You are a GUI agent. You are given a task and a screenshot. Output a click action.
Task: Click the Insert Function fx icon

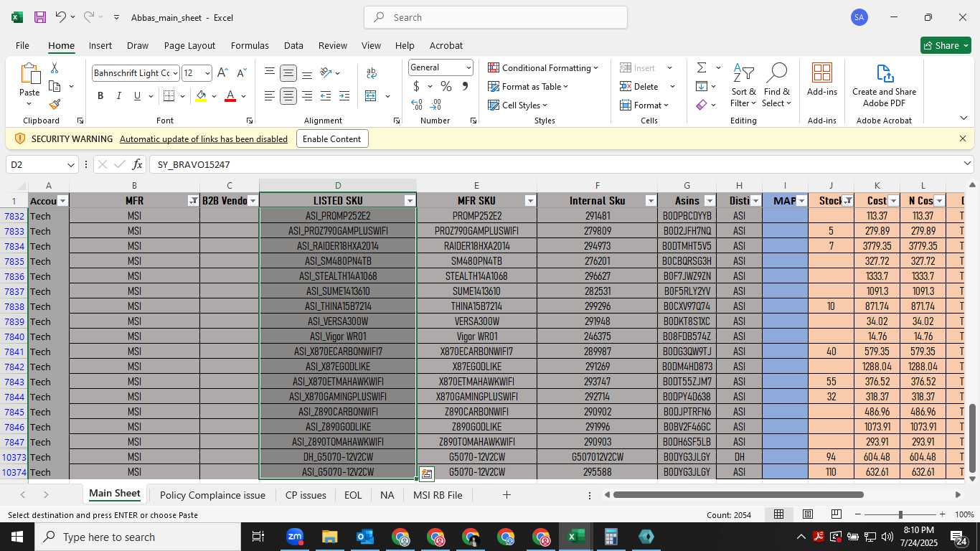pos(137,164)
